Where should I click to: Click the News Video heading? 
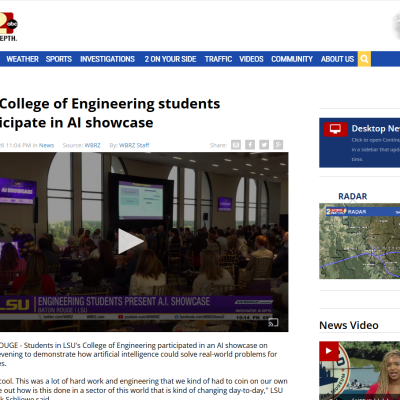tap(349, 325)
